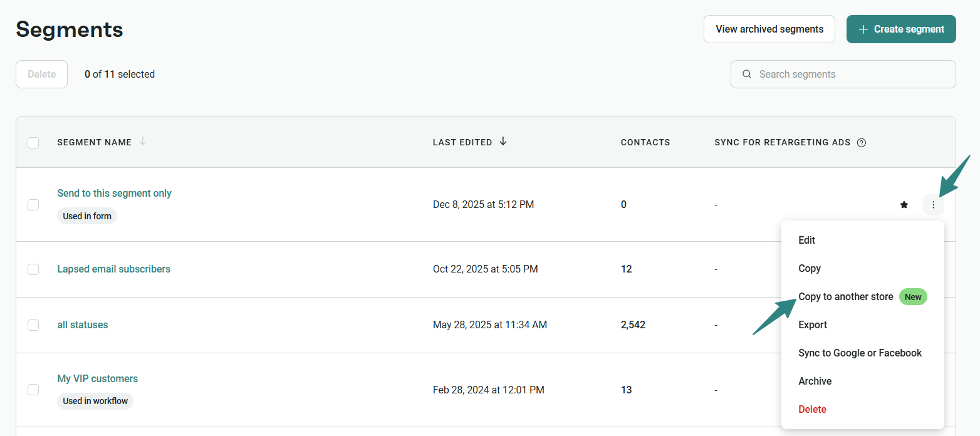
Task: Select Copy to another store option
Action: tap(845, 297)
